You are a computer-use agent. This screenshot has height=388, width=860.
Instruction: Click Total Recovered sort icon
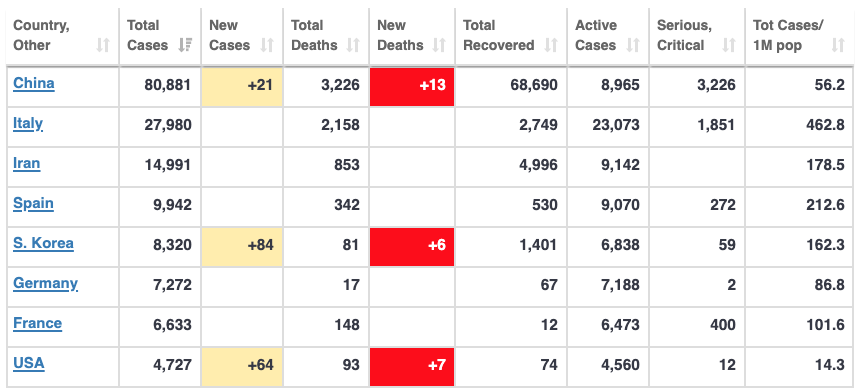pos(551,45)
